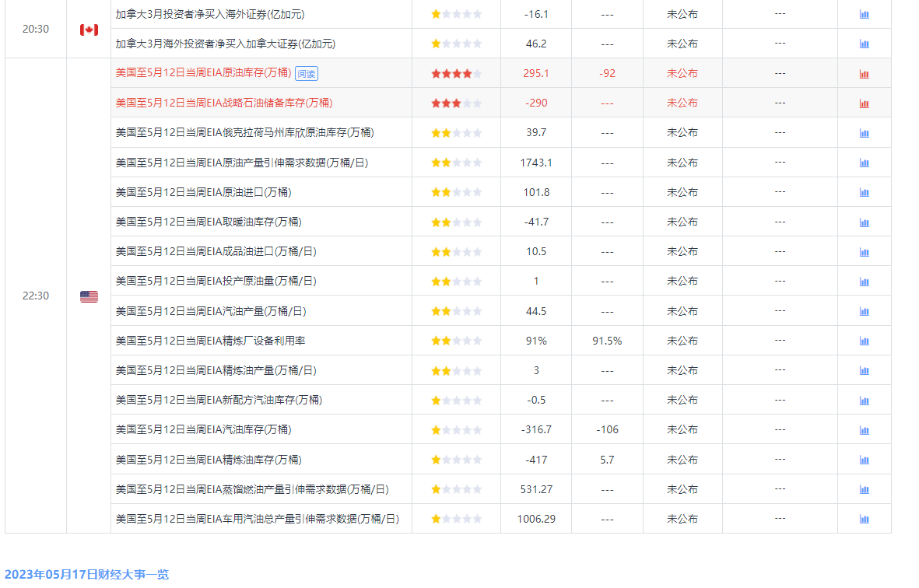Screen dimensions: 919x588
Task: Open red chart icon for EIA原油库存 row
Action: click(864, 74)
